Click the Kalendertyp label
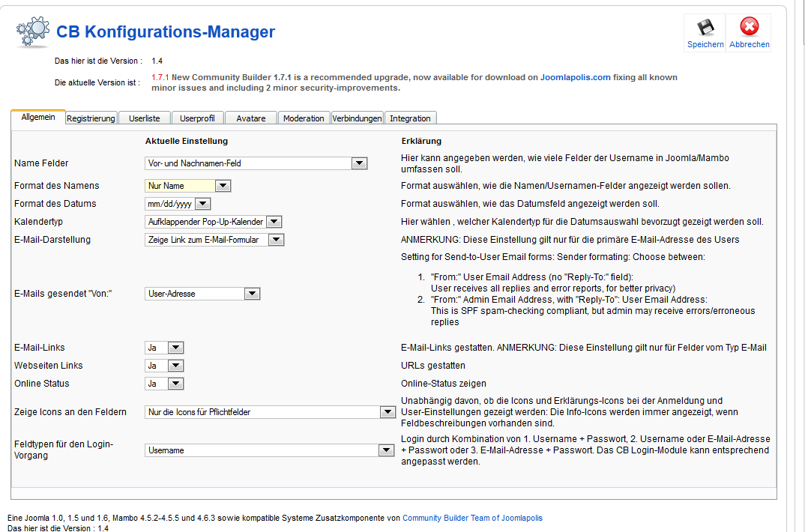805x532 pixels. click(38, 222)
